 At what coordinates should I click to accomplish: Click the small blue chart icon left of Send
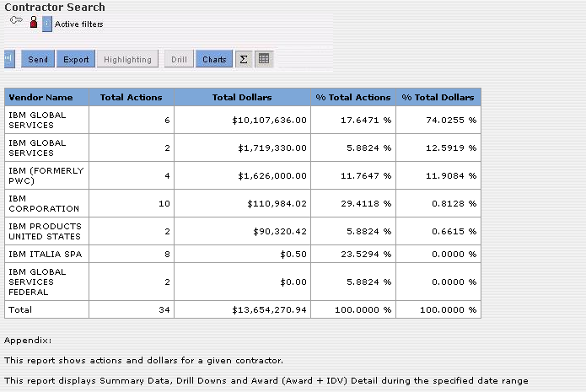pyautogui.click(x=9, y=59)
